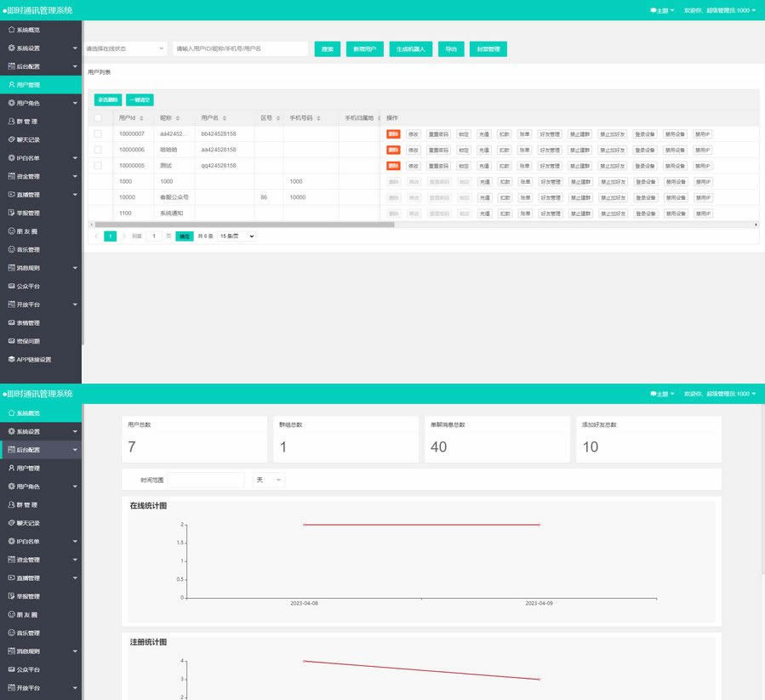Click the 一键清空 button above the table
This screenshot has width=765, height=700.
(x=140, y=100)
